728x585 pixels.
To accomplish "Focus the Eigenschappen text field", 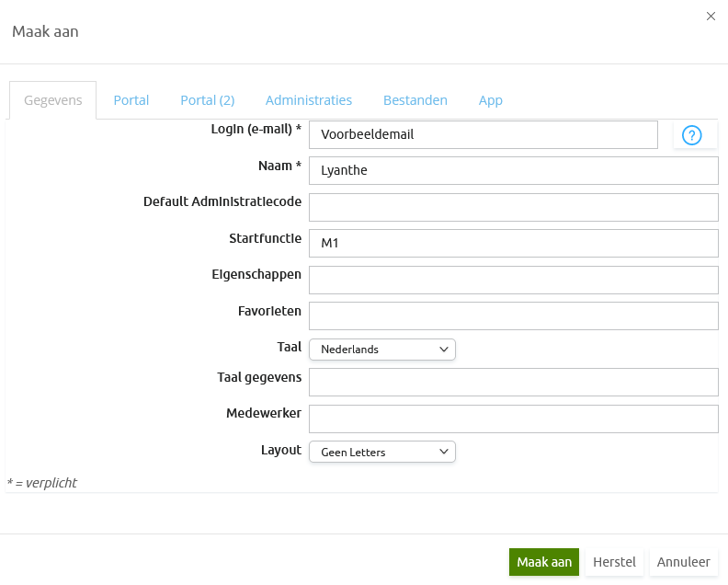I will click(x=513, y=280).
